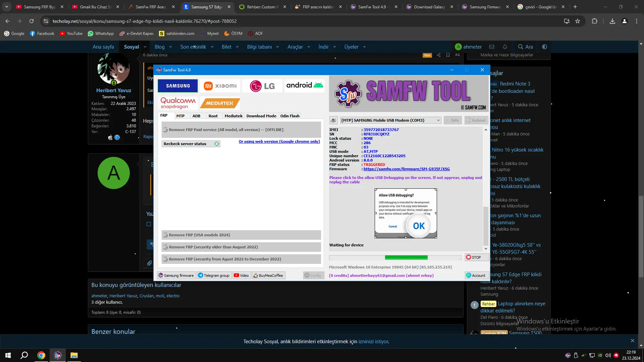Bookmark post #4
The width and height of the screenshot is (644, 362).
448,55
